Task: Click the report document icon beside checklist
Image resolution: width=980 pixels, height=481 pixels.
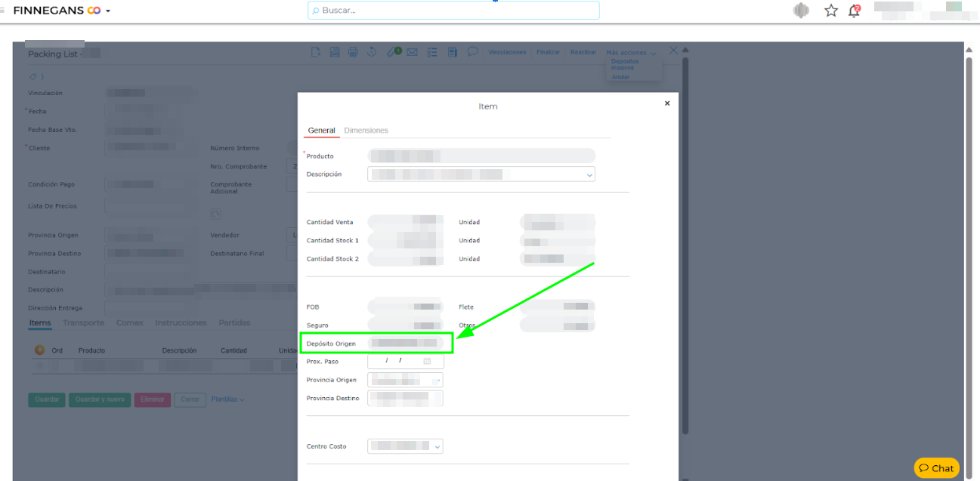Action: pyautogui.click(x=453, y=52)
